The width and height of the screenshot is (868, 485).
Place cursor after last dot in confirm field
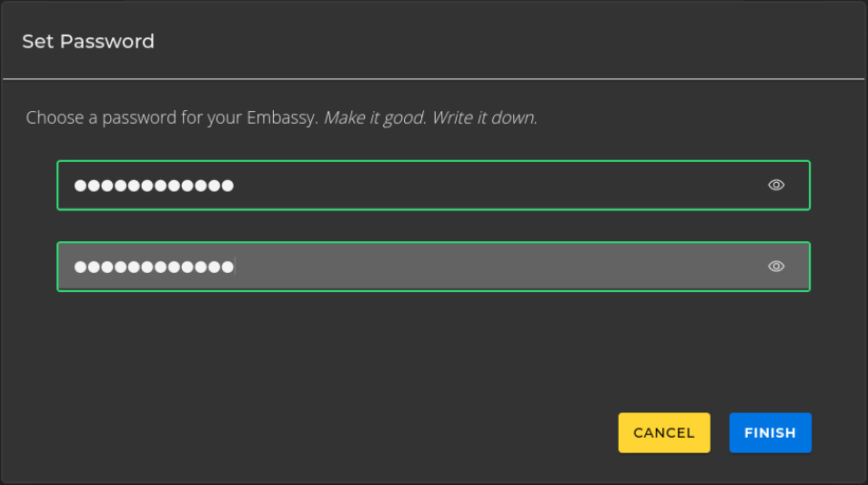pyautogui.click(x=235, y=267)
